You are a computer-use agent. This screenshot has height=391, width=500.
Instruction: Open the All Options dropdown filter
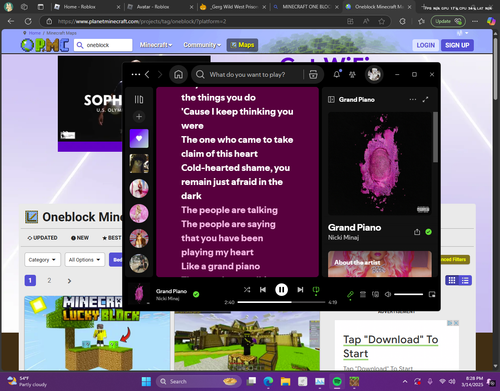(x=85, y=260)
